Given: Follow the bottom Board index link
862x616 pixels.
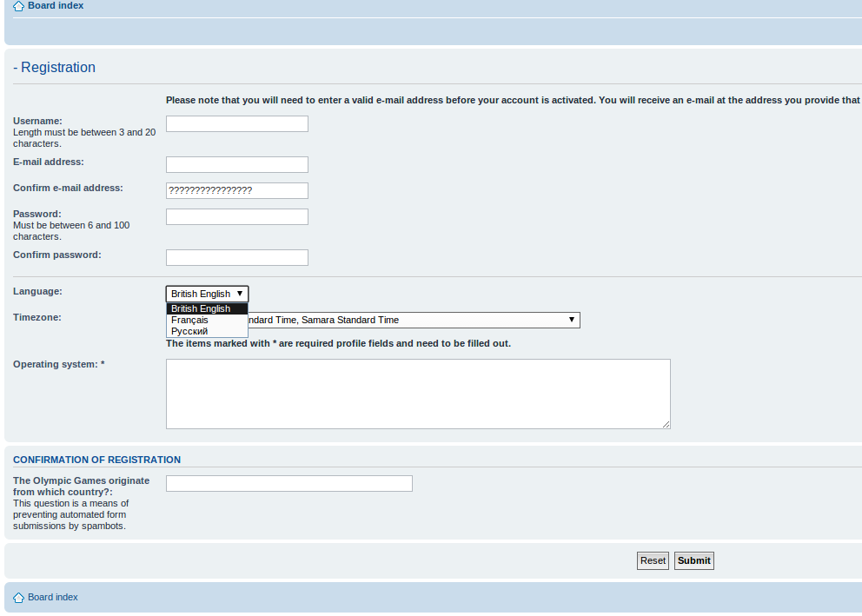Looking at the screenshot, I should (x=53, y=598).
